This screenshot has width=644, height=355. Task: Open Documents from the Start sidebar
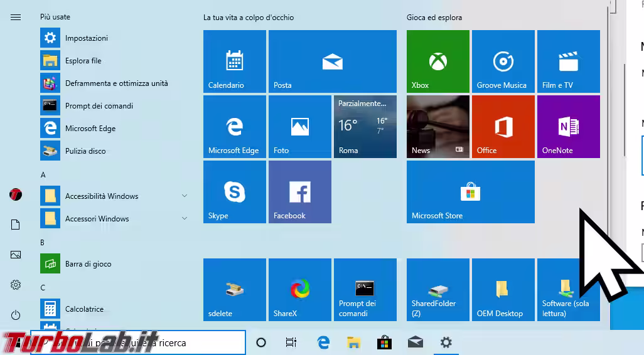tap(16, 225)
